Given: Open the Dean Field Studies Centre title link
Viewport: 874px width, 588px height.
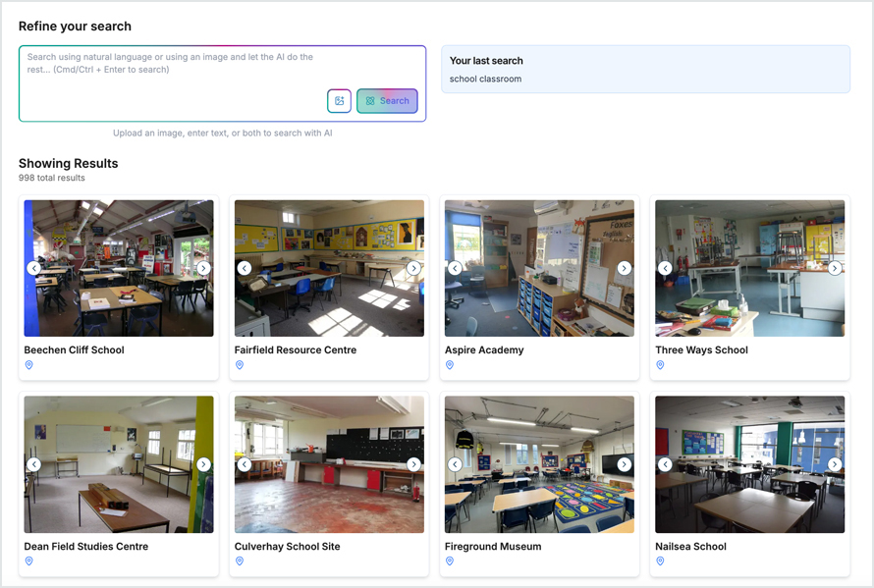Looking at the screenshot, I should point(85,547).
